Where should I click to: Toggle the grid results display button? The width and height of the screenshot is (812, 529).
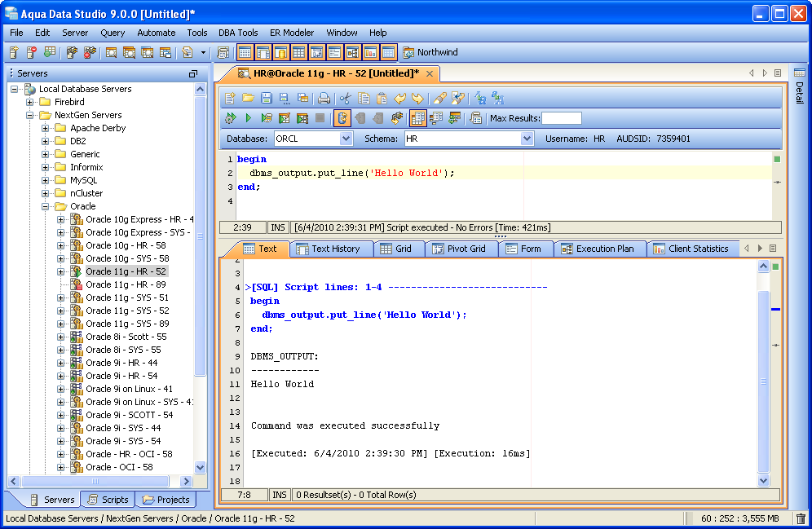click(x=418, y=118)
